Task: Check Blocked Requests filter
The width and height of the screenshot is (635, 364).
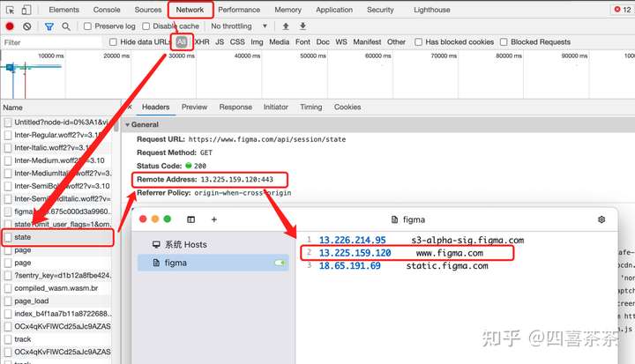Action: tap(504, 42)
